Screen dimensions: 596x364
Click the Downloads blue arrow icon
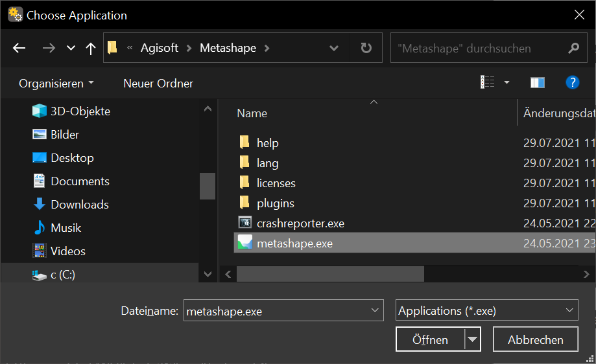pyautogui.click(x=39, y=204)
